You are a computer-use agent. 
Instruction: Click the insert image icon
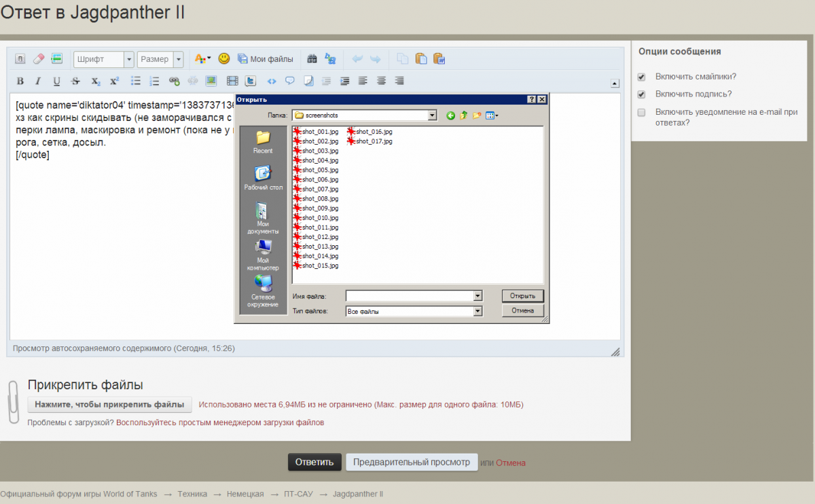pyautogui.click(x=211, y=81)
